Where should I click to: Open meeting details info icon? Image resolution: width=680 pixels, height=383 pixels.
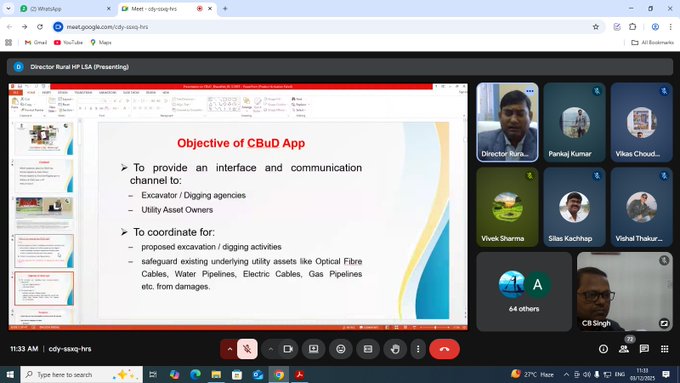[x=603, y=349]
